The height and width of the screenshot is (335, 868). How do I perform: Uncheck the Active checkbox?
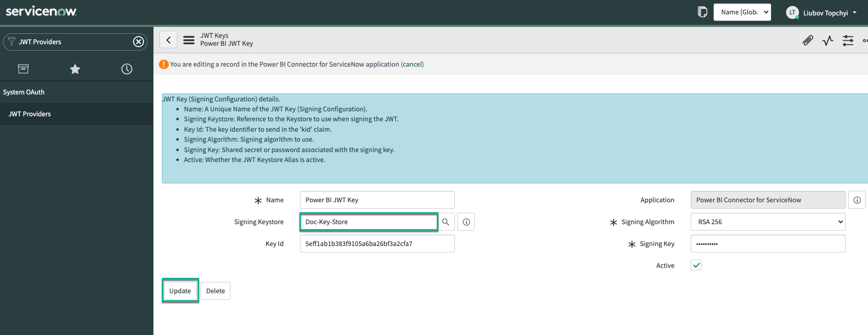pos(696,265)
